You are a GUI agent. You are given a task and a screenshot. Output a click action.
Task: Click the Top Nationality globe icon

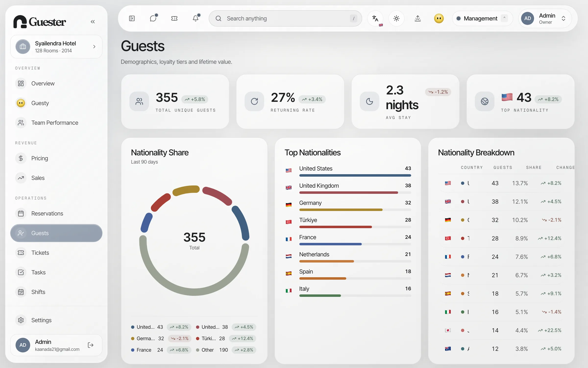click(485, 101)
